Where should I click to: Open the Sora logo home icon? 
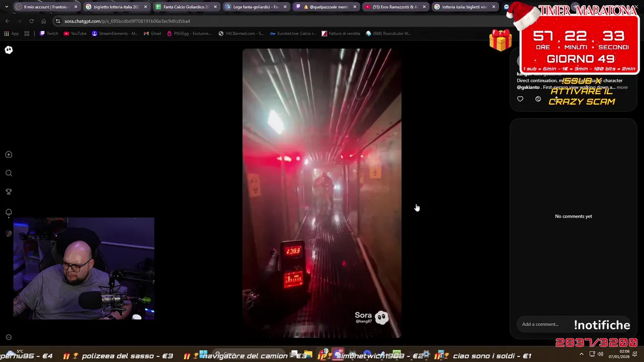point(9,50)
